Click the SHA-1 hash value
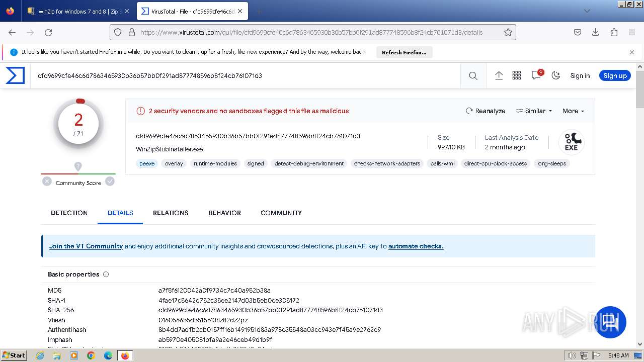This screenshot has height=362, width=644. tap(229, 300)
